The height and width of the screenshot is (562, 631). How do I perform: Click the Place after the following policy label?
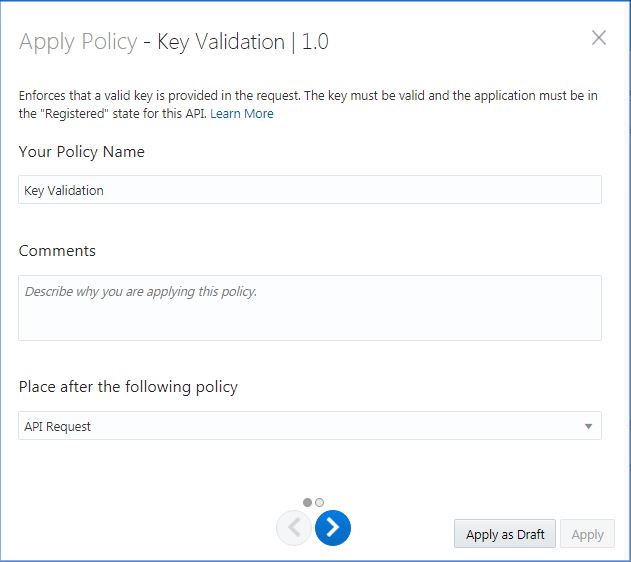pos(128,386)
